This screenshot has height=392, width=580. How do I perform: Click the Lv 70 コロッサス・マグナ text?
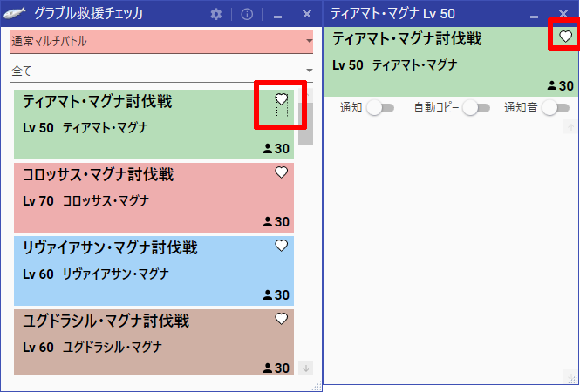85,201
